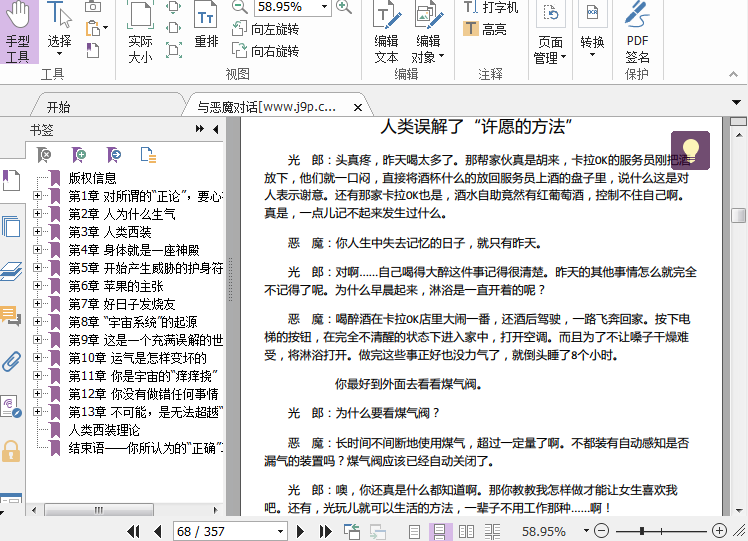Image resolution: width=748 pixels, height=541 pixels.
Task: Open the 版权信息 bookmark
Action: pos(93,178)
